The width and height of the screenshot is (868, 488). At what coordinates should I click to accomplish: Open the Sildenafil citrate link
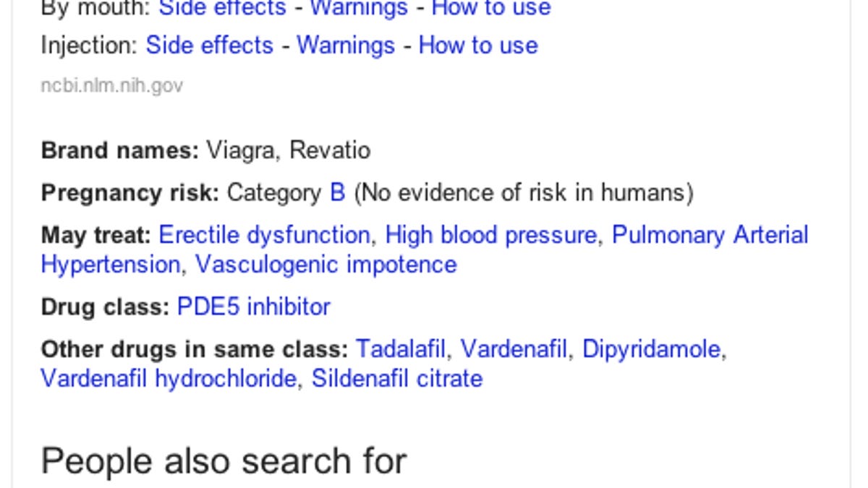(397, 377)
